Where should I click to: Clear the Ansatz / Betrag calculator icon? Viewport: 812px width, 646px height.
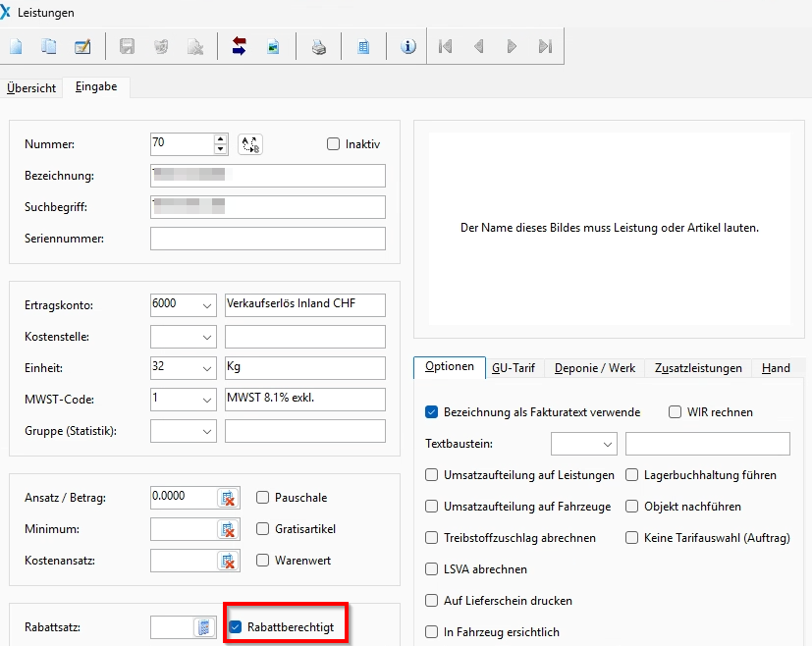point(228,498)
